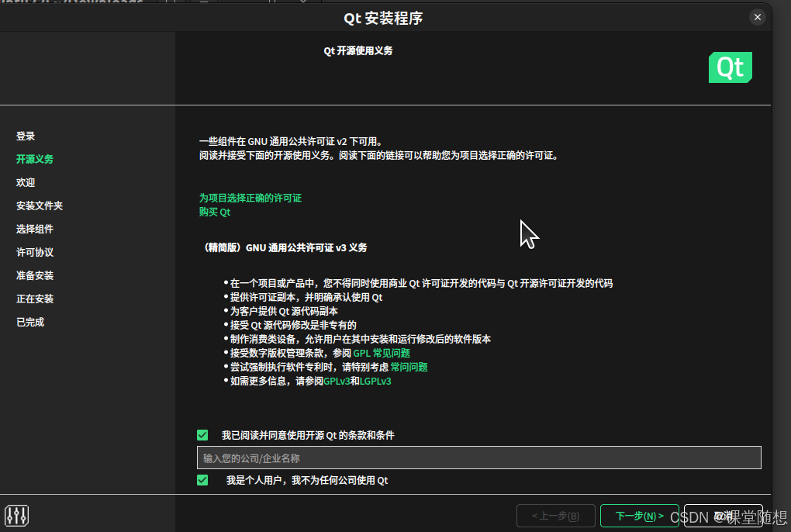The image size is (791, 532).
Task: Toggle the 我是个人用户 checkbox
Action: [202, 480]
